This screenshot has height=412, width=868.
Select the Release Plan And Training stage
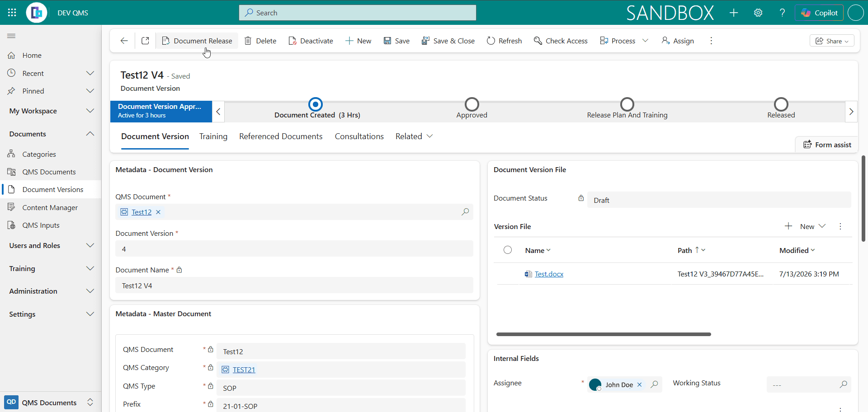point(627,104)
